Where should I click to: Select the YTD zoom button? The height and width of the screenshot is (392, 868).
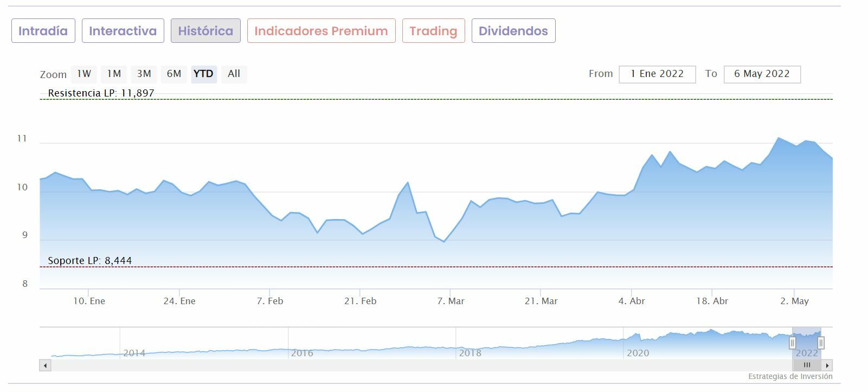tap(203, 74)
